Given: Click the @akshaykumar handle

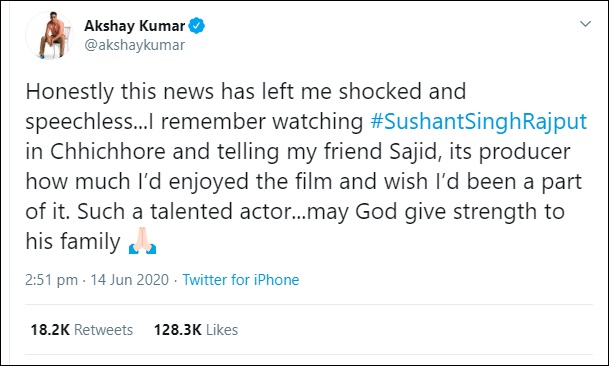Looking at the screenshot, I should click(x=134, y=45).
